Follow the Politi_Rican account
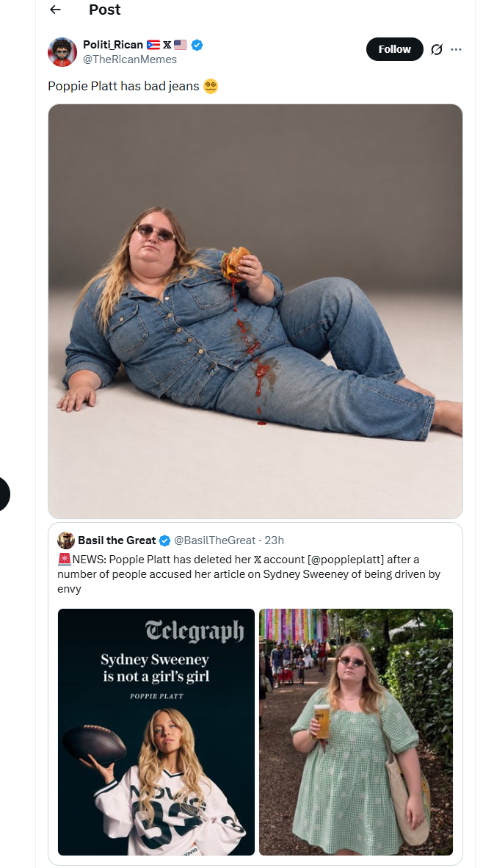This screenshot has height=868, width=483. 394,49
